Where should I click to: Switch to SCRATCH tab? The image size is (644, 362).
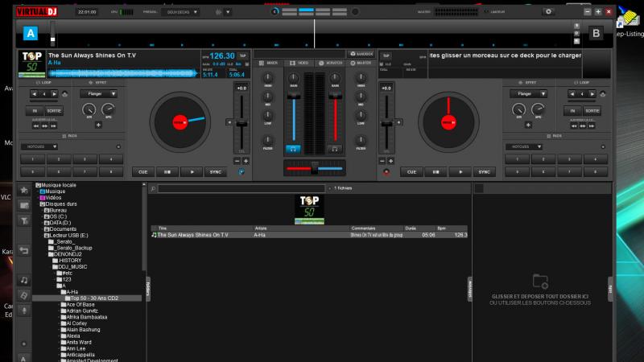tap(331, 64)
